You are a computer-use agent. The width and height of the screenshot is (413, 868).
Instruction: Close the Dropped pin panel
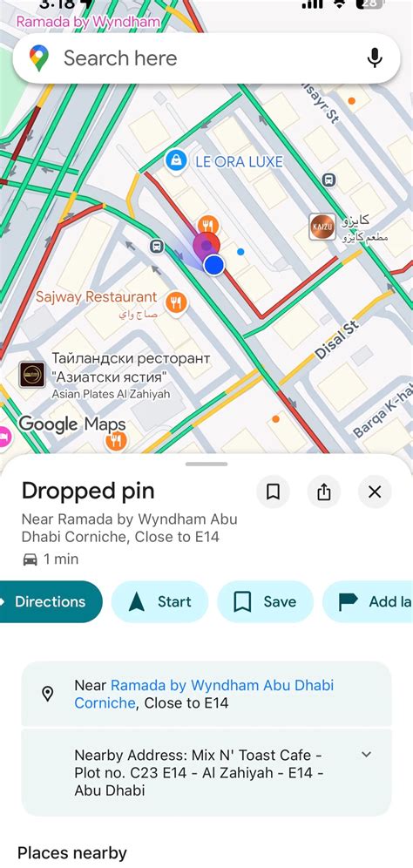coord(375,492)
